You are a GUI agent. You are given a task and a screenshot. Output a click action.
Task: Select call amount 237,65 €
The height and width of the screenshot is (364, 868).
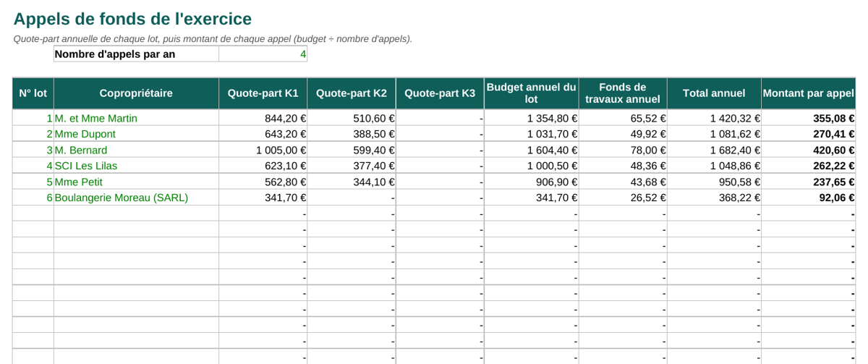(809, 182)
